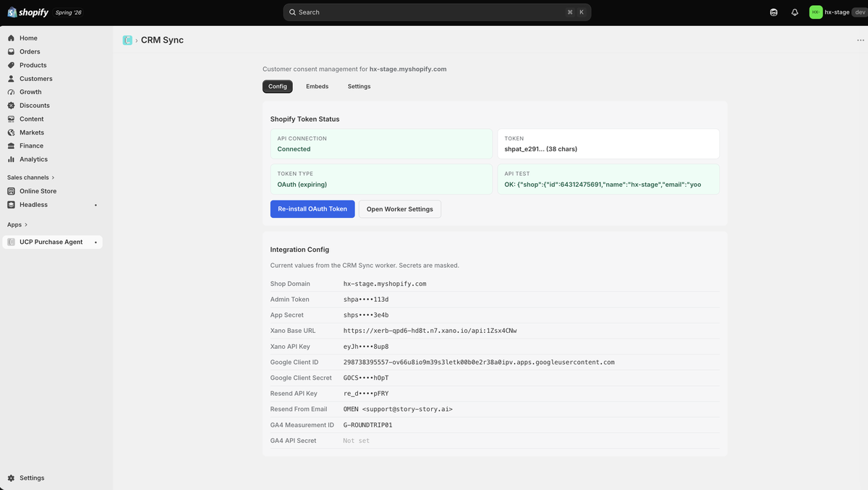Screen dimensions: 868x490
Task: Click the Products tag icon
Action: pos(11,65)
